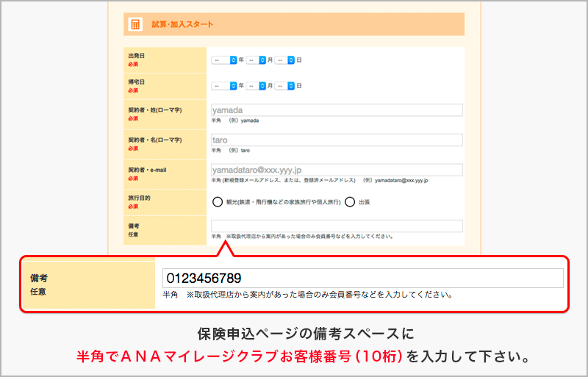The height and width of the screenshot is (377, 588).
Task: Open the departure date year dropdown
Action: [x=224, y=60]
